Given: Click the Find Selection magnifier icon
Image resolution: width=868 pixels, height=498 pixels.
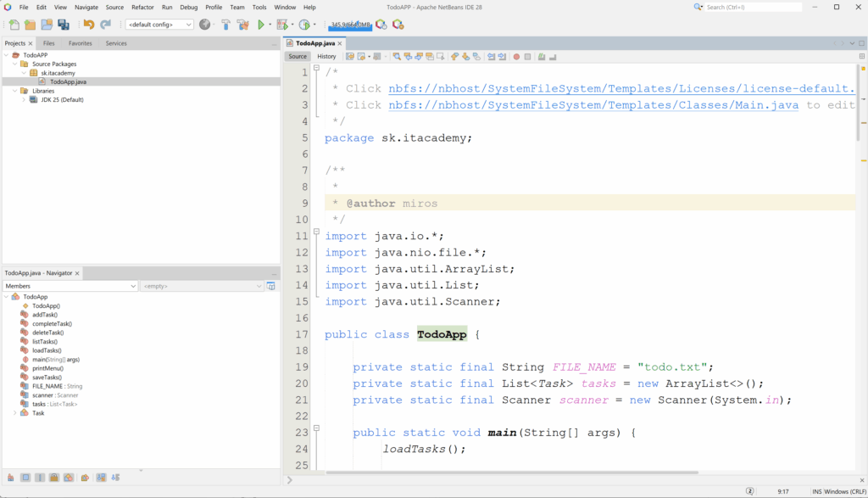Looking at the screenshot, I should pyautogui.click(x=397, y=57).
